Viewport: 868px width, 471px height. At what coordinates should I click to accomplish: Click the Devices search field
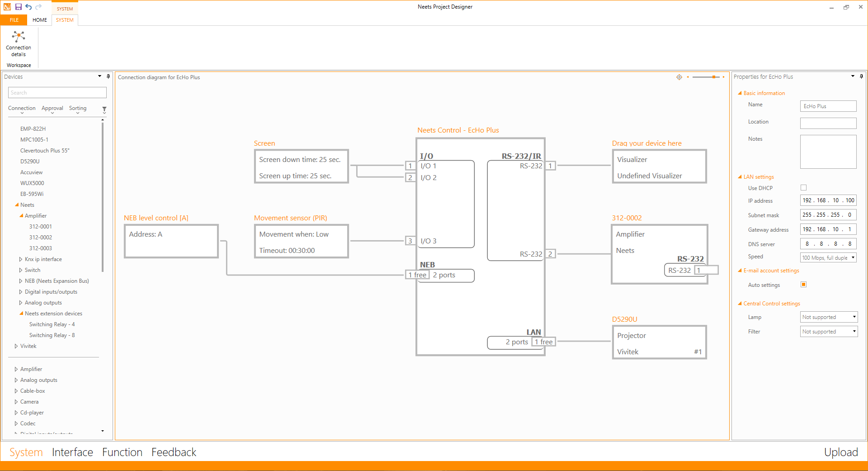pyautogui.click(x=57, y=93)
